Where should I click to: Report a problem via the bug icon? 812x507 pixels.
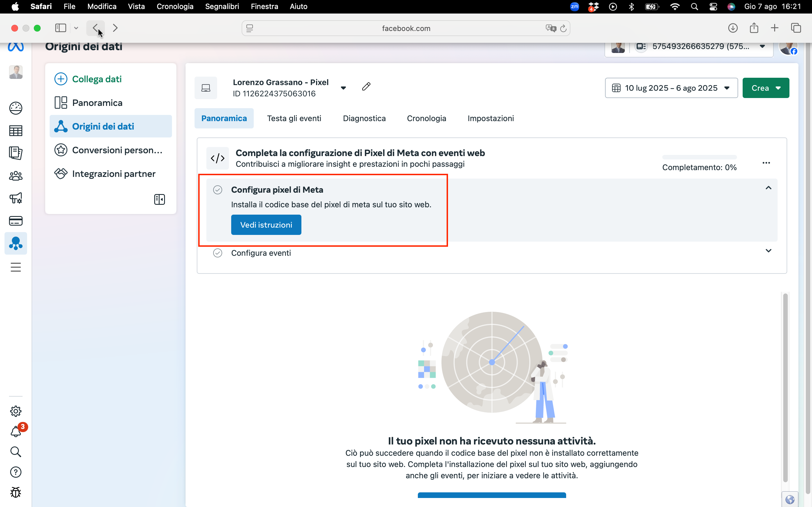pos(16,492)
